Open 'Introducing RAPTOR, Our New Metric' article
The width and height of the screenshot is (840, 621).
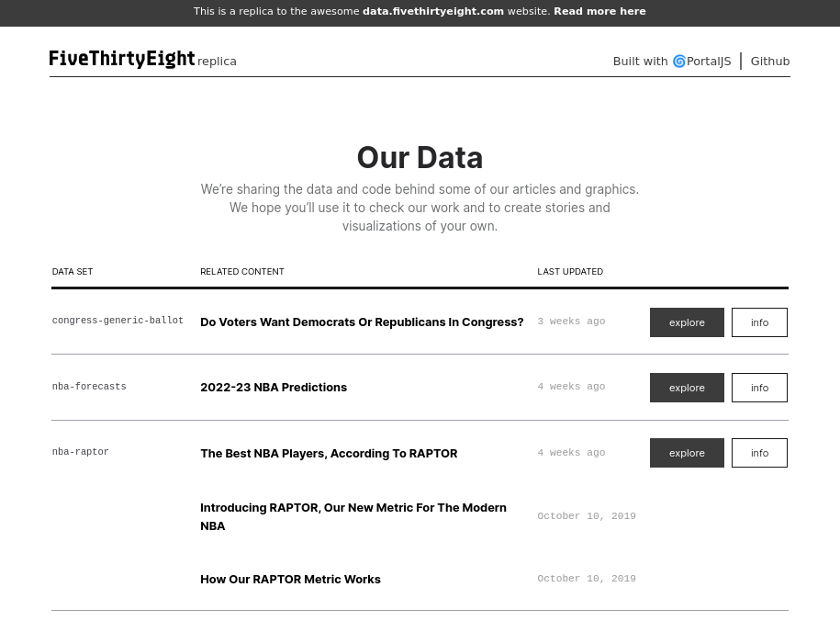[353, 517]
